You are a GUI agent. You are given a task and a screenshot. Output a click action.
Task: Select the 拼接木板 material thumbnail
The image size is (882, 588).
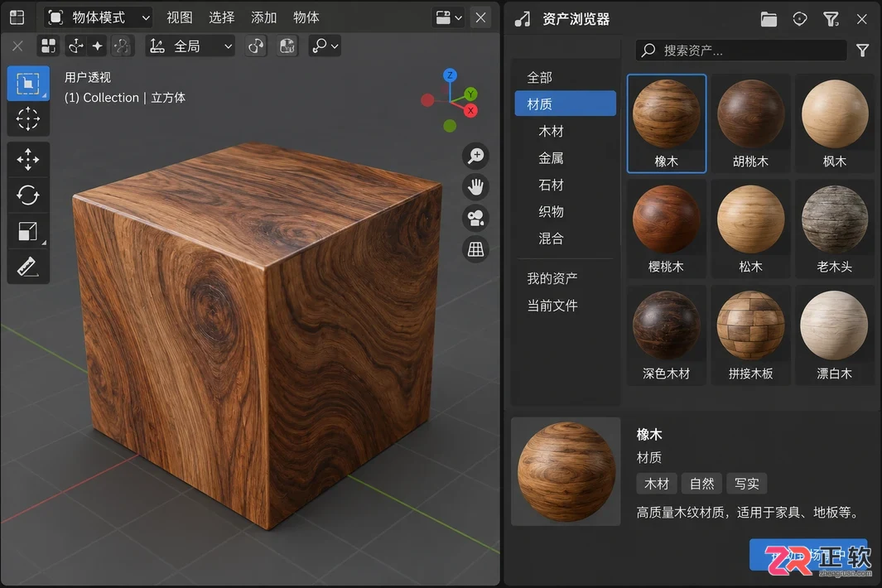click(750, 335)
